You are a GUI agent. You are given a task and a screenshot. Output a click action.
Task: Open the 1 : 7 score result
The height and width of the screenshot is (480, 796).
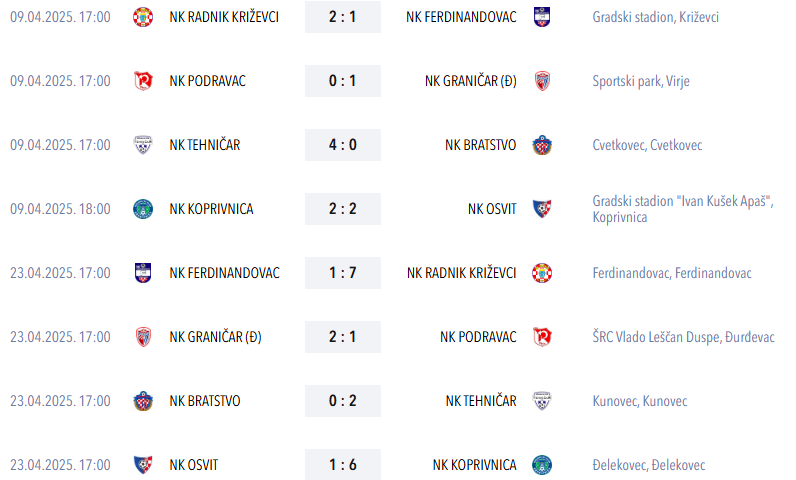[x=342, y=273]
